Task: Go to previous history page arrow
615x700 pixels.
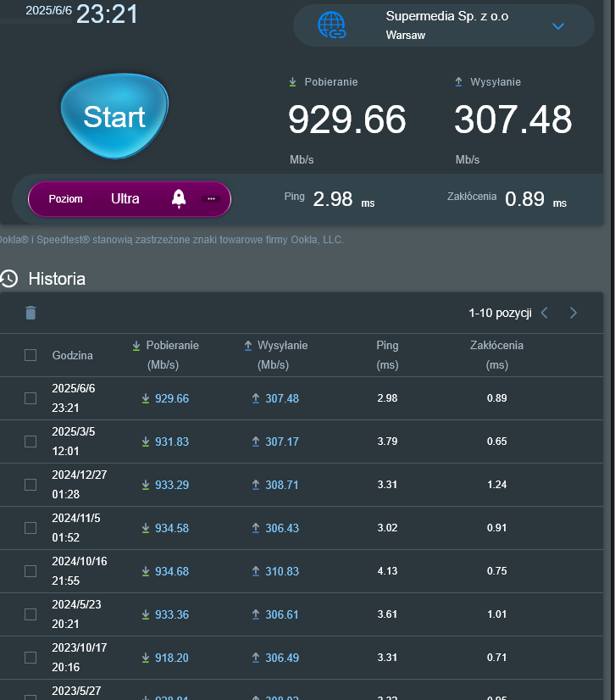Action: click(x=545, y=313)
